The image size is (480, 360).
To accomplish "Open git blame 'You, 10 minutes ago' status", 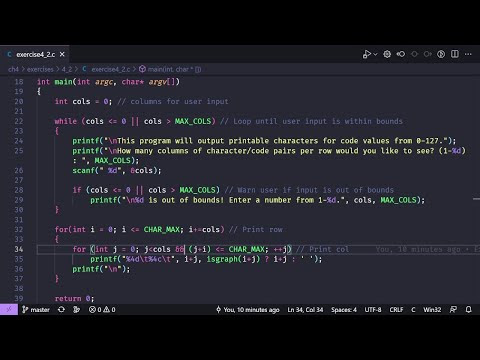I will click(248, 310).
